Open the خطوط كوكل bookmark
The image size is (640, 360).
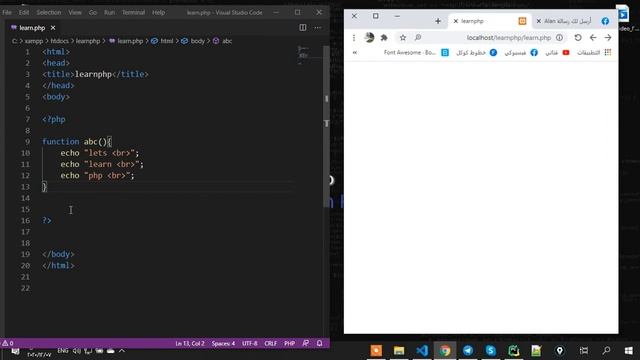476,53
